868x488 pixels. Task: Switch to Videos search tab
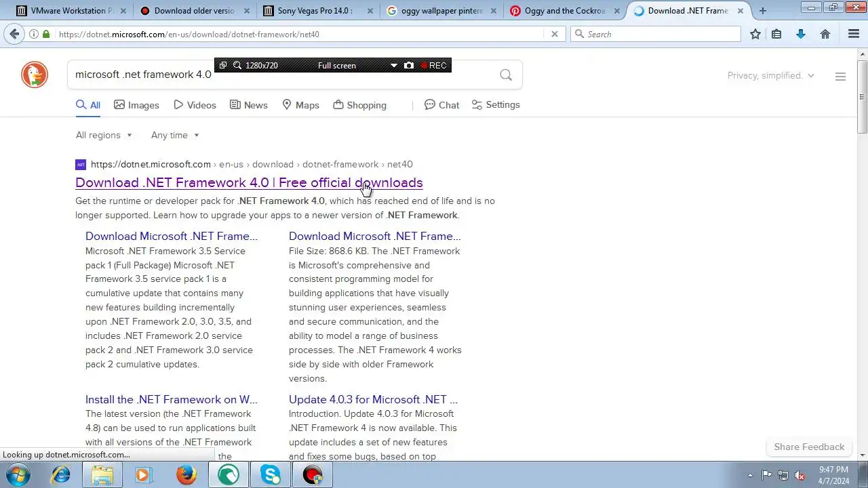(x=195, y=105)
